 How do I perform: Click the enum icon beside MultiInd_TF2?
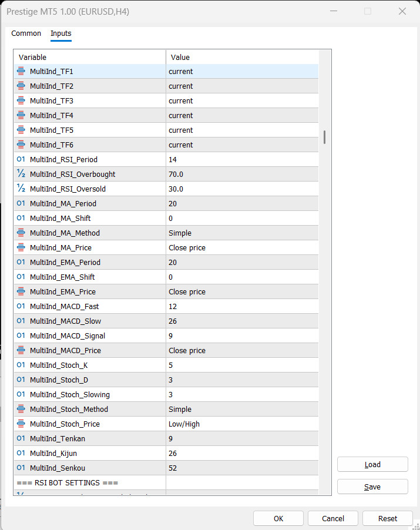pos(21,86)
